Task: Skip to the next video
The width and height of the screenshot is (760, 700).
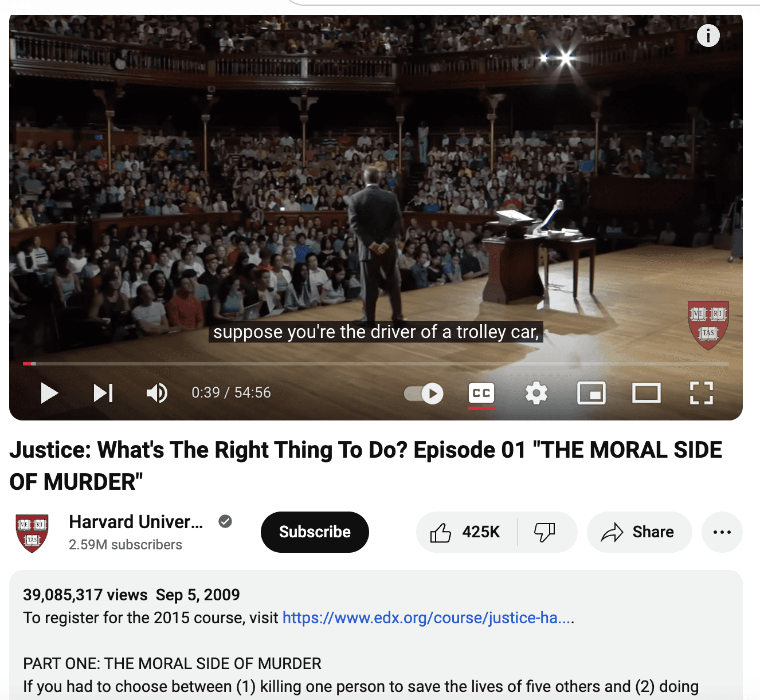Action: click(103, 393)
